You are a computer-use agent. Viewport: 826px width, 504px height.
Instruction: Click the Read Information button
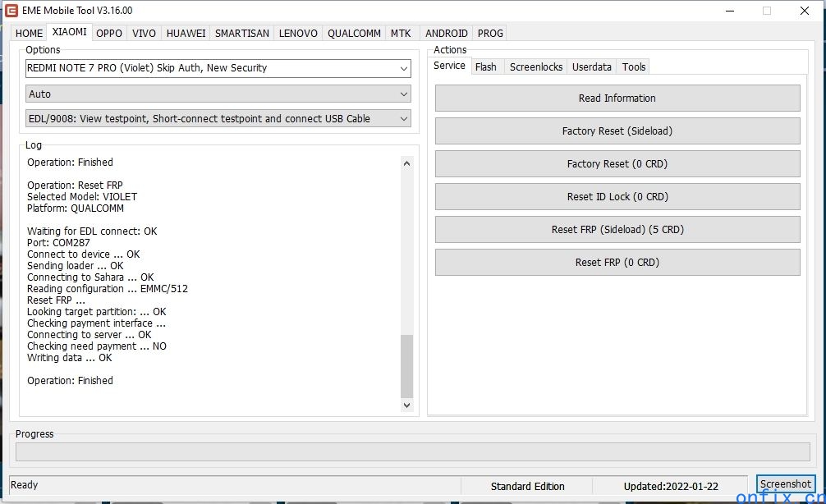tap(617, 99)
